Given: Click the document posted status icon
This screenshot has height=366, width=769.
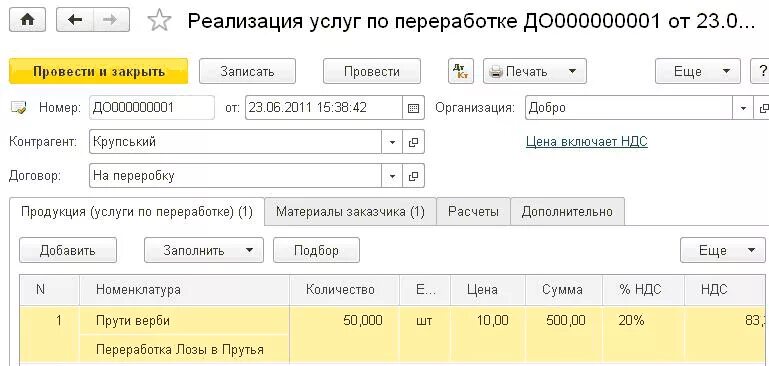Looking at the screenshot, I should point(19,107).
